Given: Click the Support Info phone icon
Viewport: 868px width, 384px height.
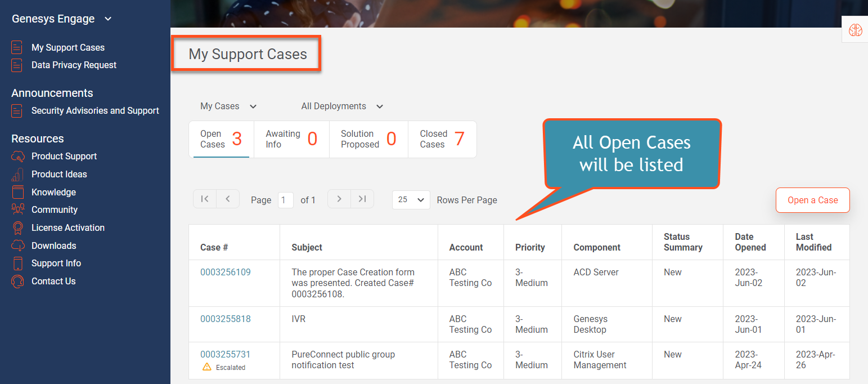Looking at the screenshot, I should [18, 263].
